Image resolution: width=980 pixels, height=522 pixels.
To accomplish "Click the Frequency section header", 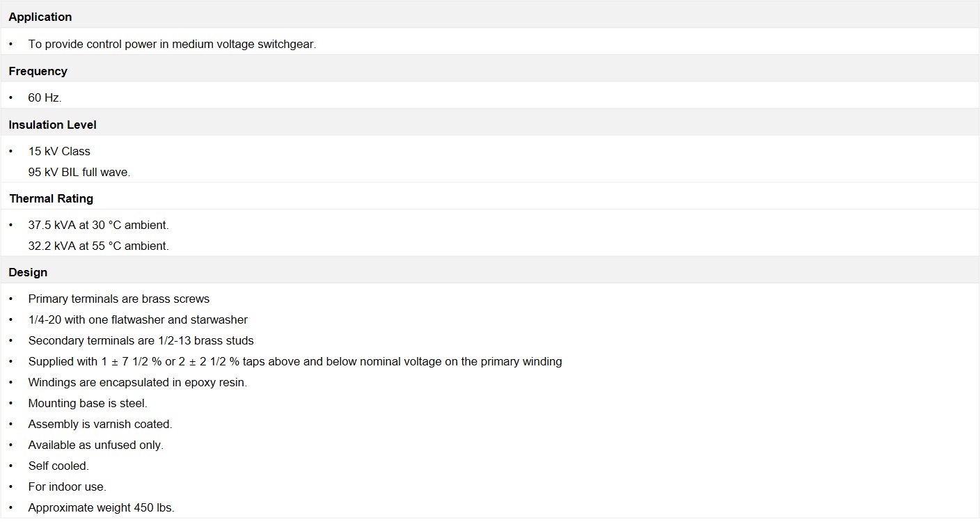I will coord(38,71).
